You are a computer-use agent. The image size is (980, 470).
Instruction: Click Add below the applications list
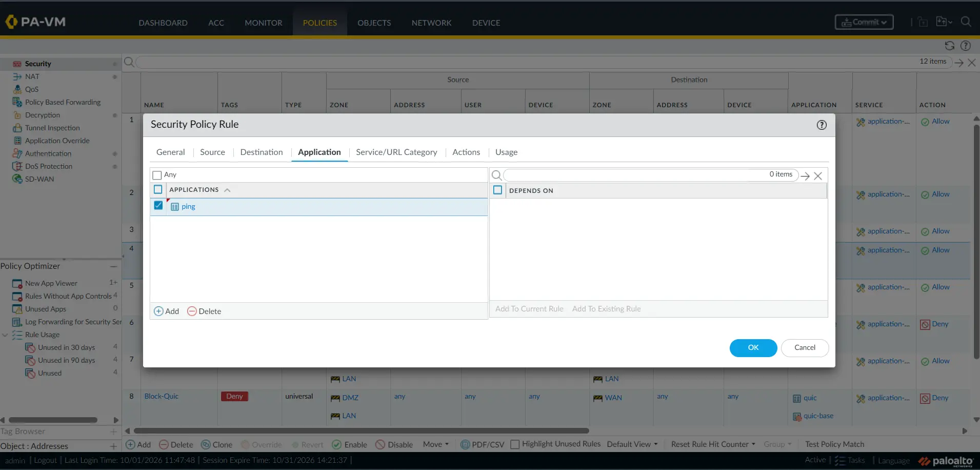pos(167,311)
